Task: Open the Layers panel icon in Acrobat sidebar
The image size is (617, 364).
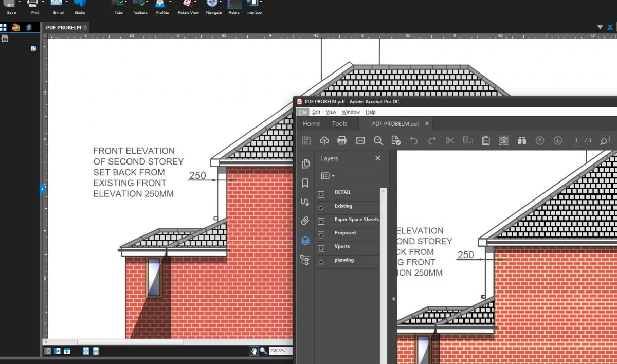Action: 305,241
